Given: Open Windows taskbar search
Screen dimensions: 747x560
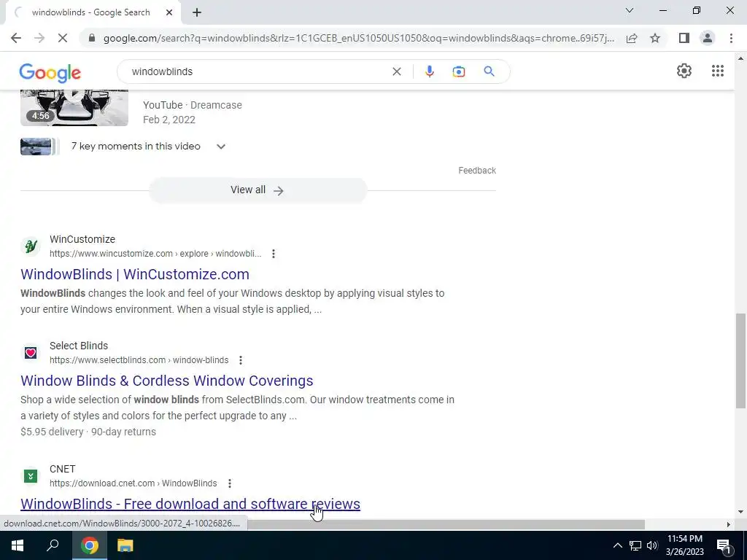Looking at the screenshot, I should (53, 545).
